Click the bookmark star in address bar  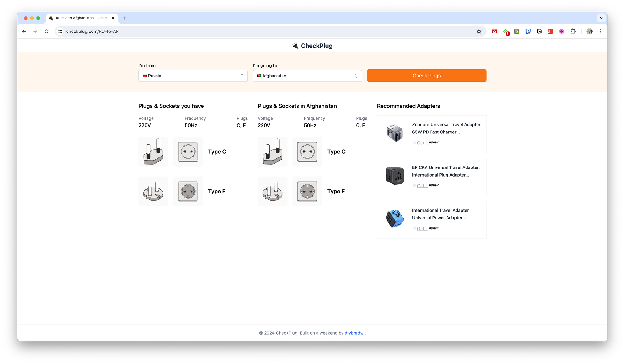479,31
